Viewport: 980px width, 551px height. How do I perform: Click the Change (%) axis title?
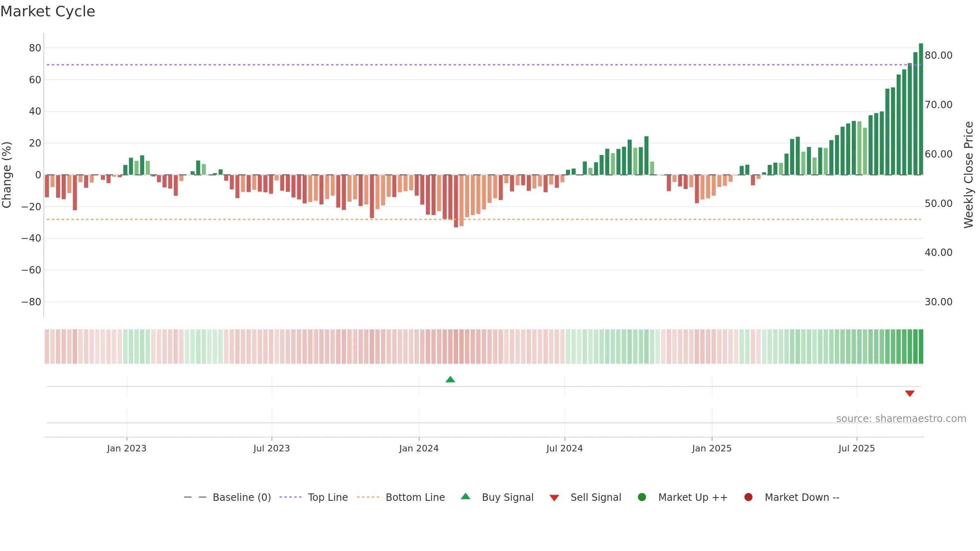(7, 175)
